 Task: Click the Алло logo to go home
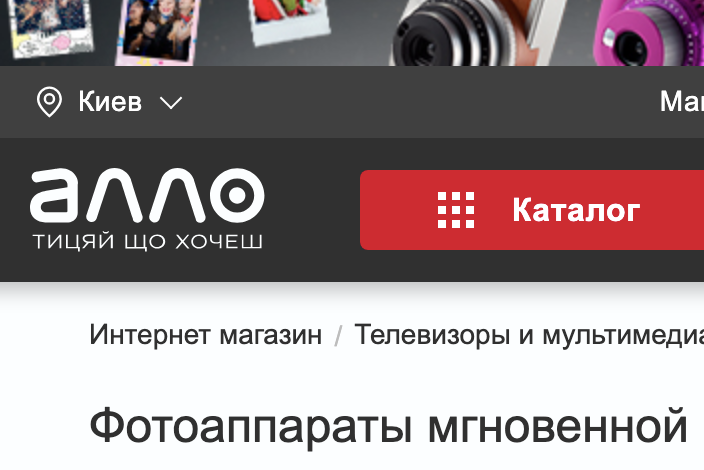tap(147, 196)
